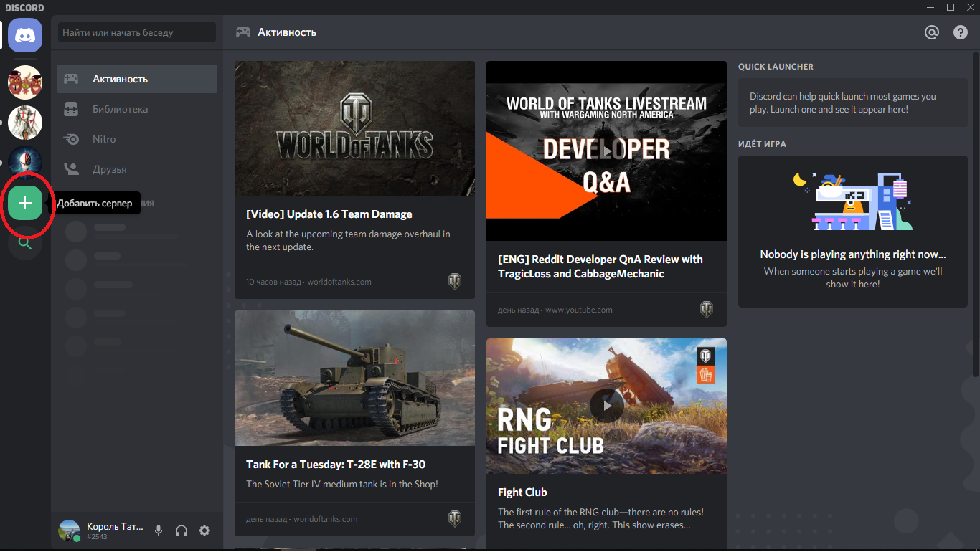Click the Nitro sidebar icon
The width and height of the screenshot is (980, 552).
tap(71, 139)
